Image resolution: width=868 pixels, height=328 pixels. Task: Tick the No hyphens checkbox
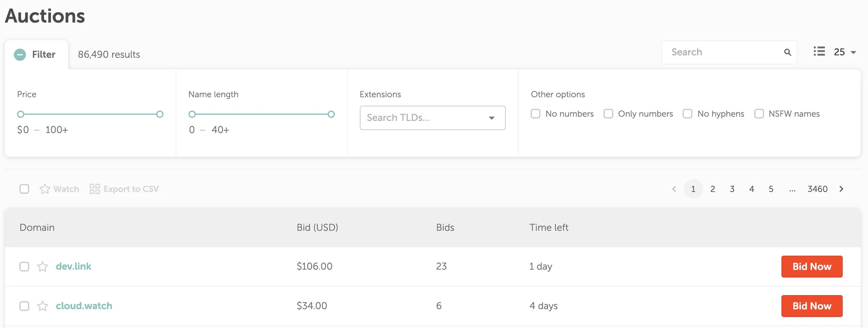(x=688, y=114)
